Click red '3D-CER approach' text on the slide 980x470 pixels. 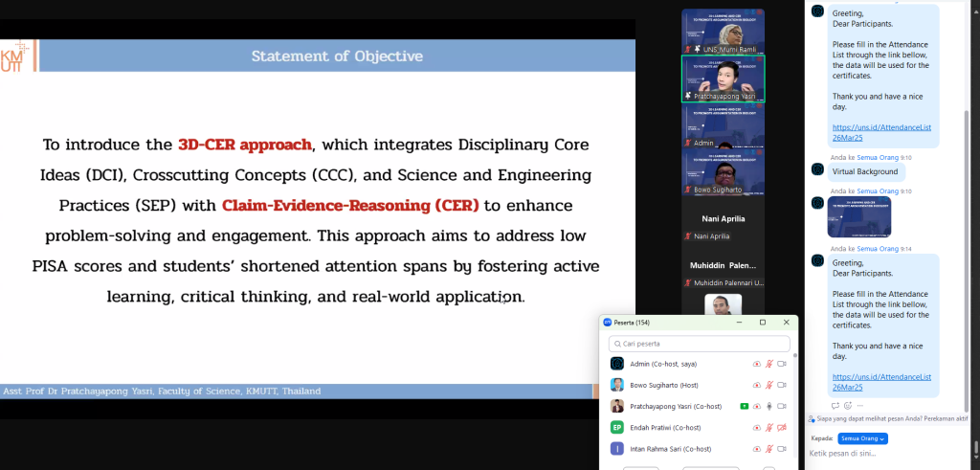[245, 145]
